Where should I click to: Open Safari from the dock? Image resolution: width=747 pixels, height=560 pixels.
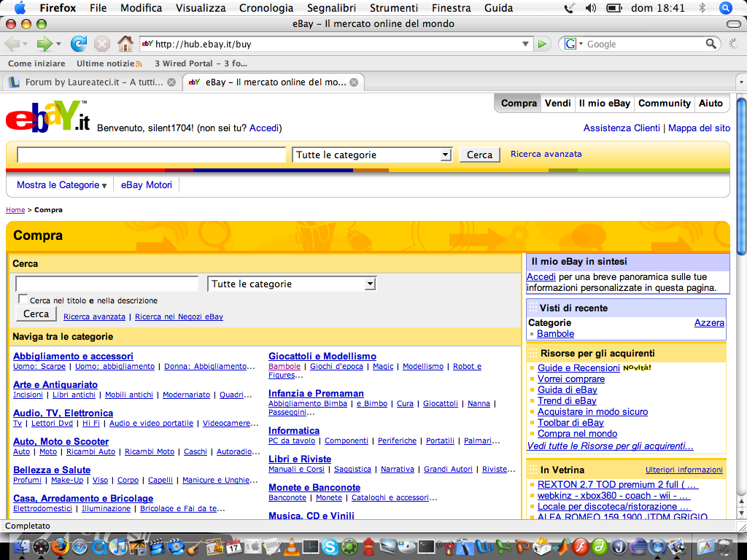(80, 547)
